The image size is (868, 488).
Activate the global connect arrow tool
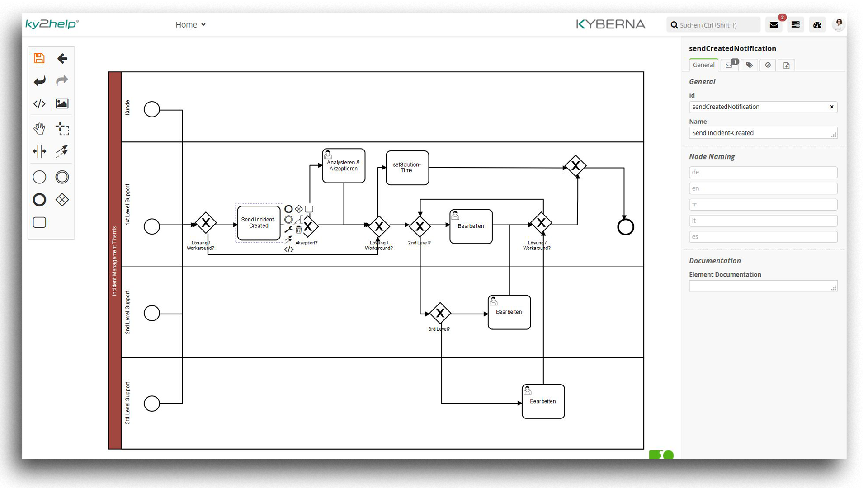62,151
